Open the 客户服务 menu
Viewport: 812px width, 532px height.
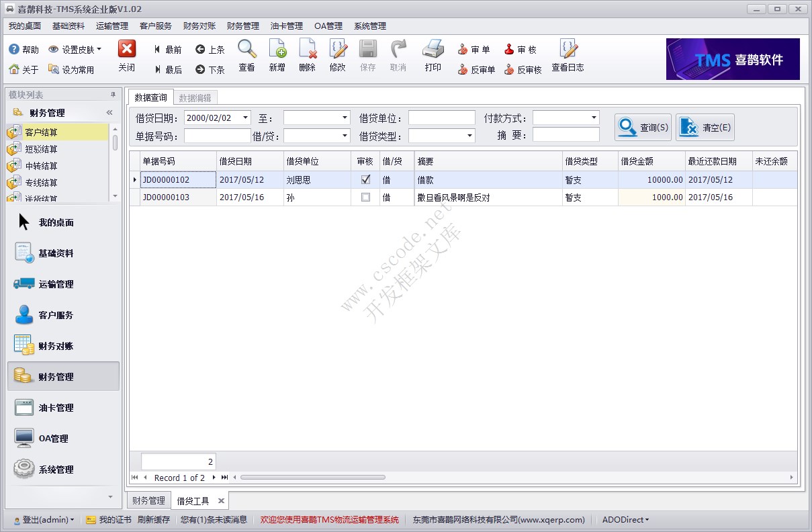(156, 26)
